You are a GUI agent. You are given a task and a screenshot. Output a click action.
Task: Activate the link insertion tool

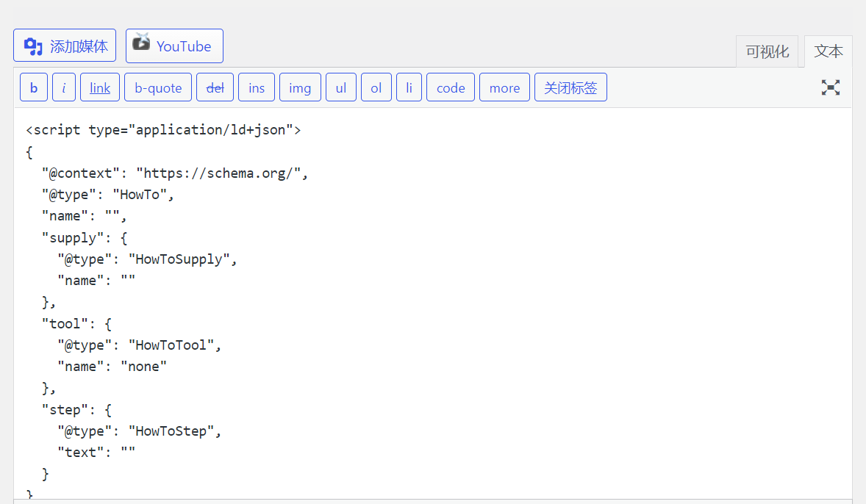[99, 87]
